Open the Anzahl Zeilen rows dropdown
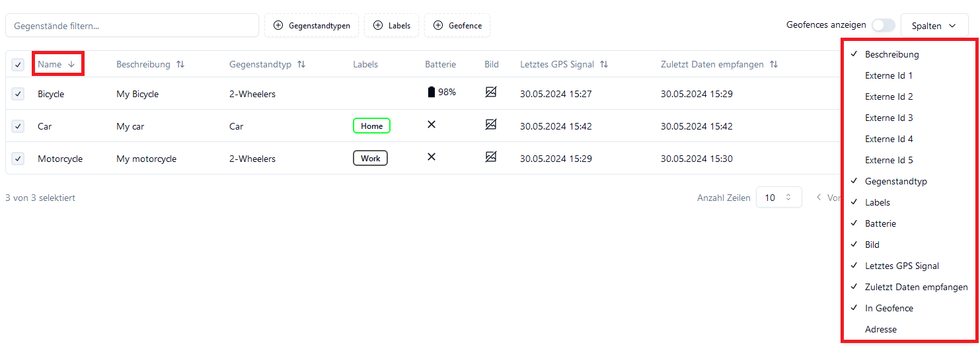 [x=778, y=198]
